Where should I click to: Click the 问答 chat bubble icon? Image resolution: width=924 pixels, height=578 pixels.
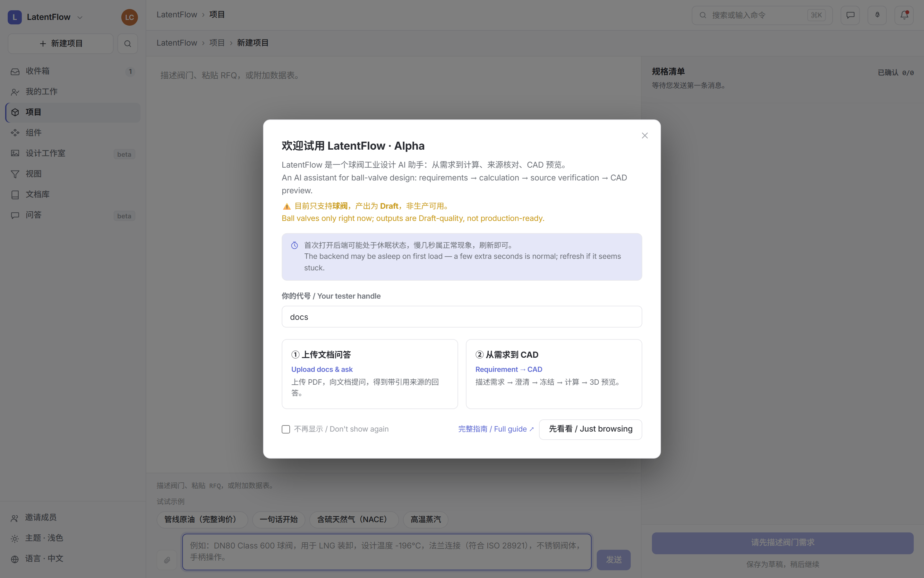[x=15, y=215]
